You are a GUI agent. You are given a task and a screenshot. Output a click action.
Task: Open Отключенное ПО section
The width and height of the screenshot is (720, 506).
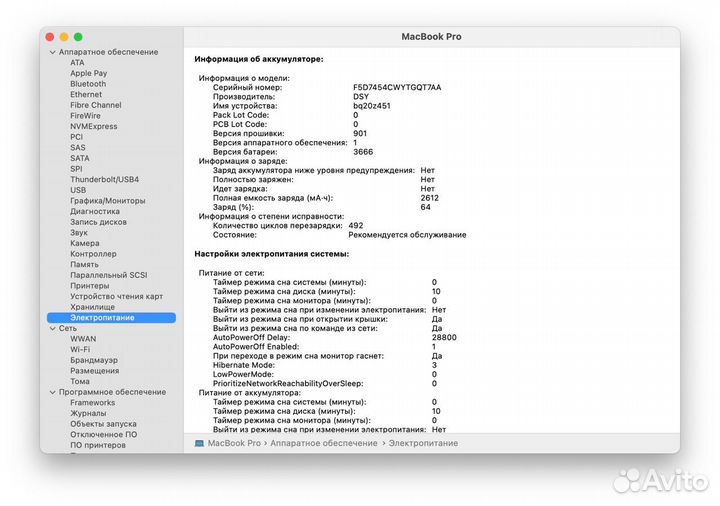[103, 434]
